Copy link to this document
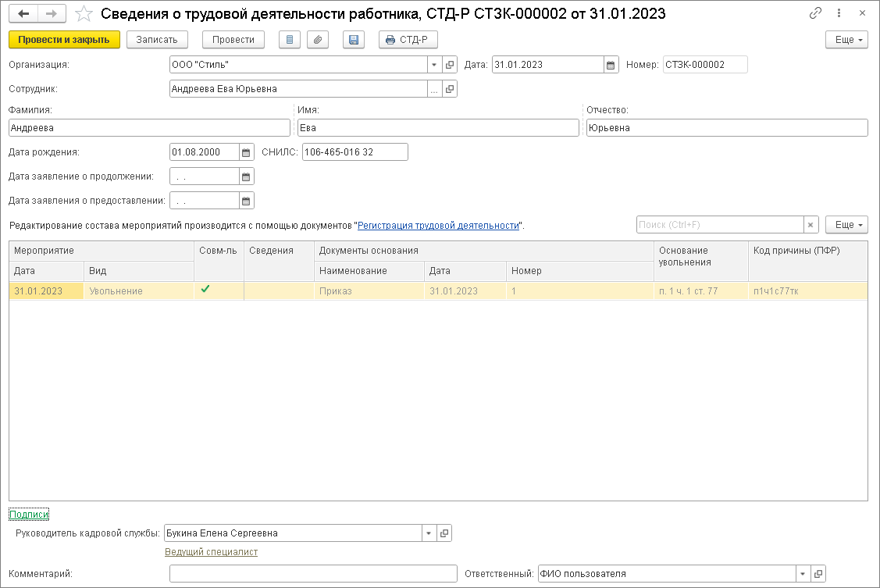 coord(815,13)
